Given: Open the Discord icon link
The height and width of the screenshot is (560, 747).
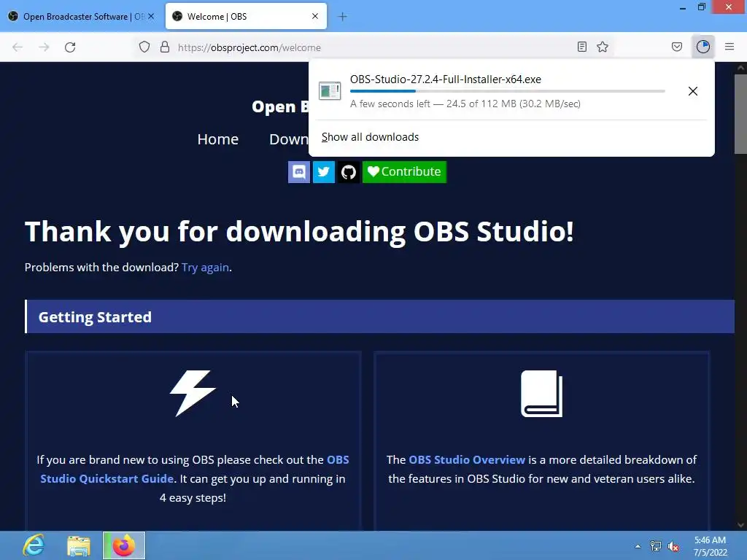Looking at the screenshot, I should [298, 172].
